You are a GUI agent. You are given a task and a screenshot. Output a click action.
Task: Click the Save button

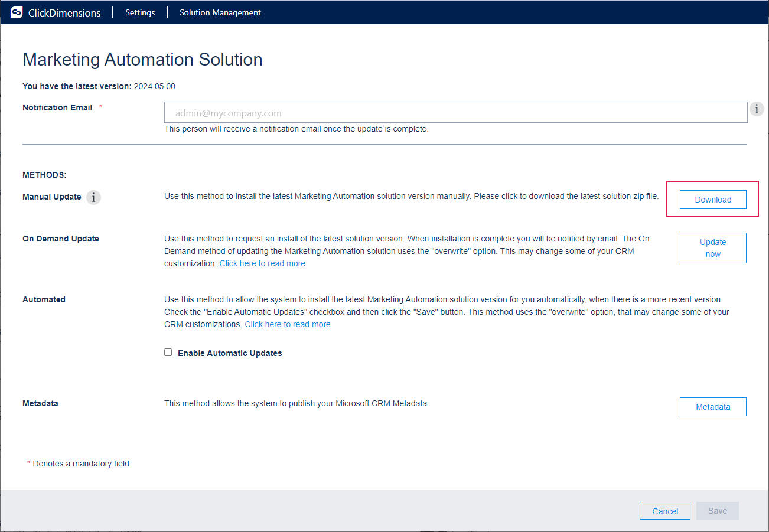point(717,510)
